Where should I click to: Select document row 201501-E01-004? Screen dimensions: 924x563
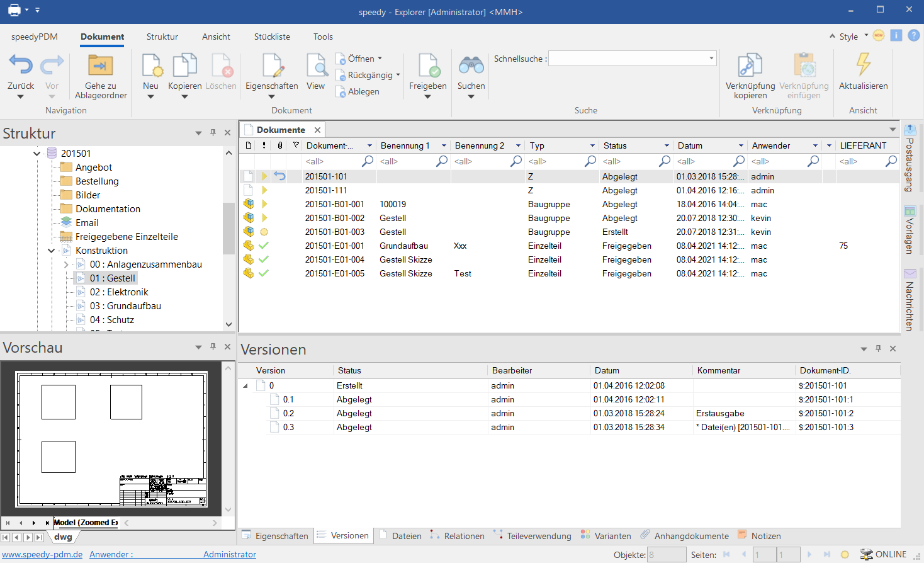[x=335, y=259]
